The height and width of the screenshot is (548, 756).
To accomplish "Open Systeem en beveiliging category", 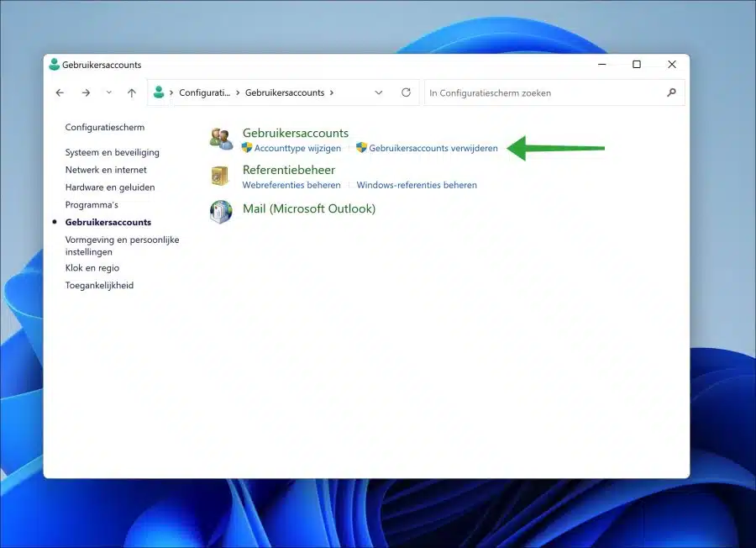I will [112, 152].
